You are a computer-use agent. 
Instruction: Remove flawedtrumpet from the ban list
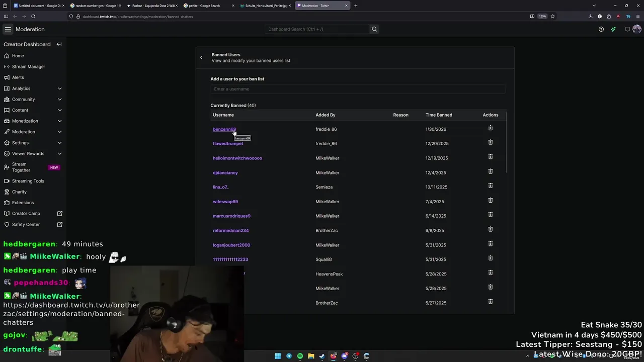click(x=491, y=142)
